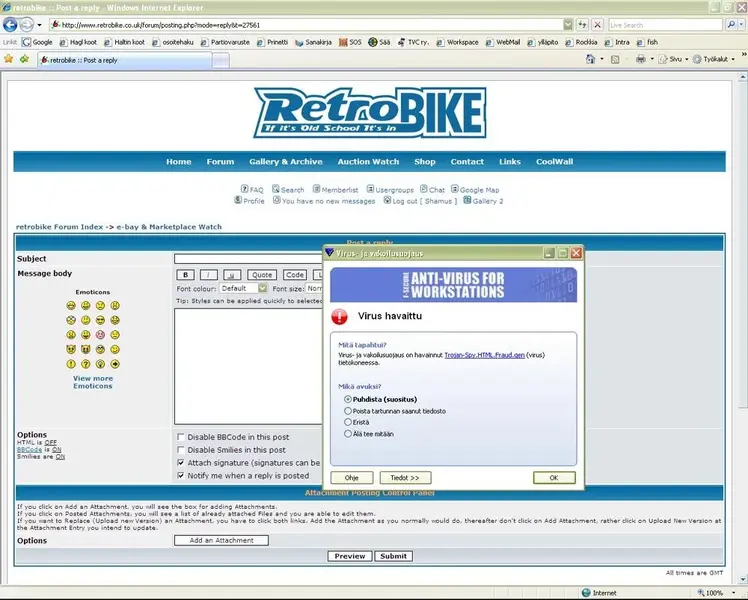The height and width of the screenshot is (600, 748).
Task: Open the CoolWall navigation item
Action: point(554,162)
